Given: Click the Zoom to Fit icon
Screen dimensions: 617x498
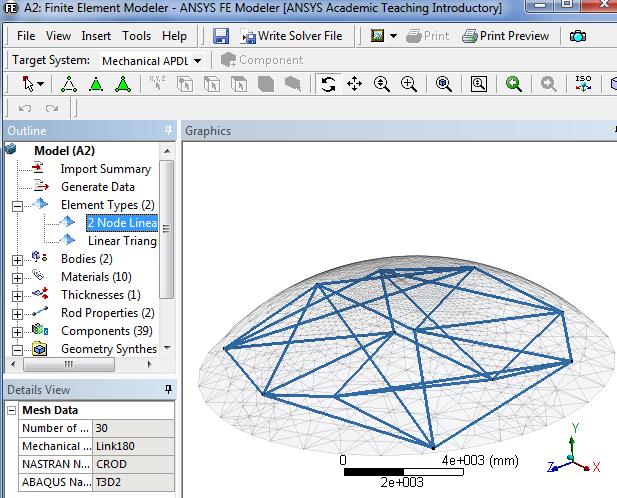Looking at the screenshot, I should click(x=444, y=84).
